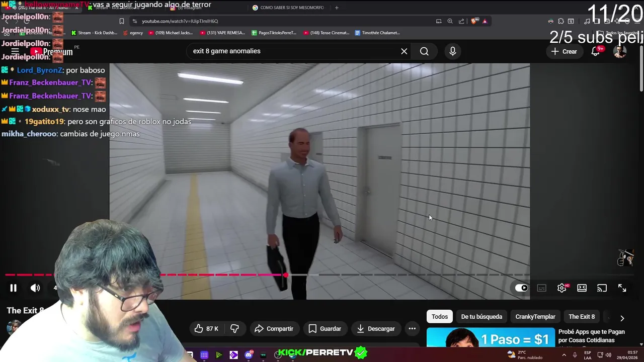
Task: Open the ESP LAA language selector
Action: click(588, 355)
